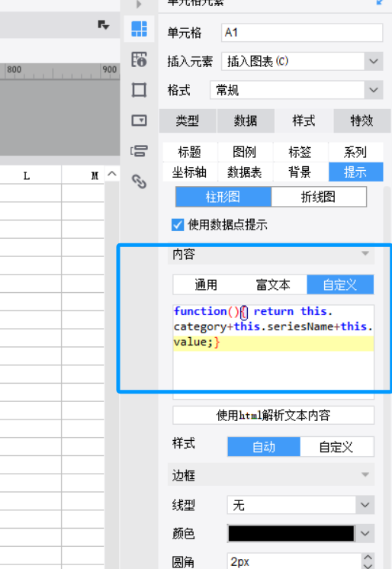Open the 格式 常规 dropdown

tap(374, 90)
